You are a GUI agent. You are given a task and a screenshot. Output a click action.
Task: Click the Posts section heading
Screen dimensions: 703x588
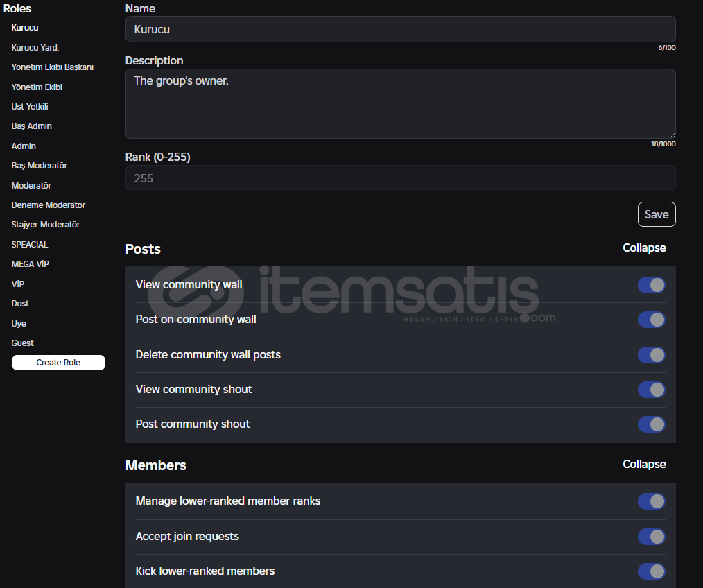point(143,249)
